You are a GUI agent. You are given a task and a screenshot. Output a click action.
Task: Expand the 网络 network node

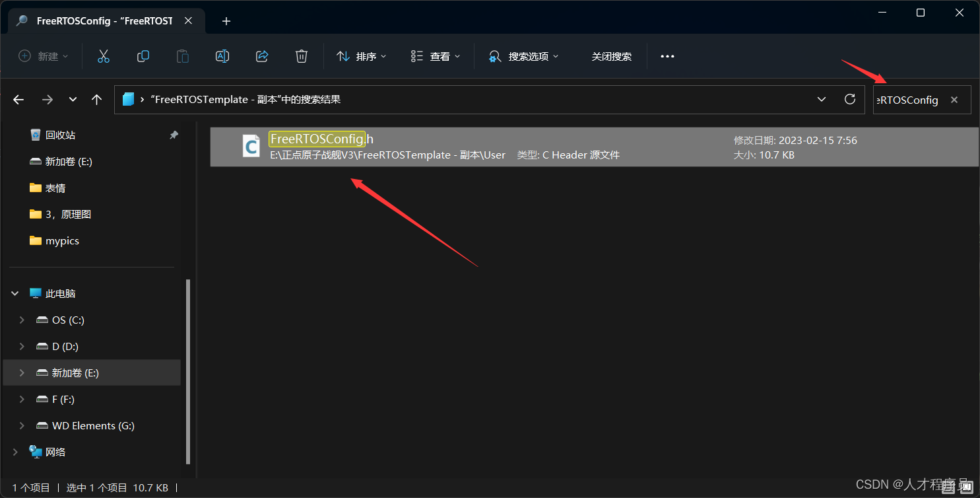(16, 452)
